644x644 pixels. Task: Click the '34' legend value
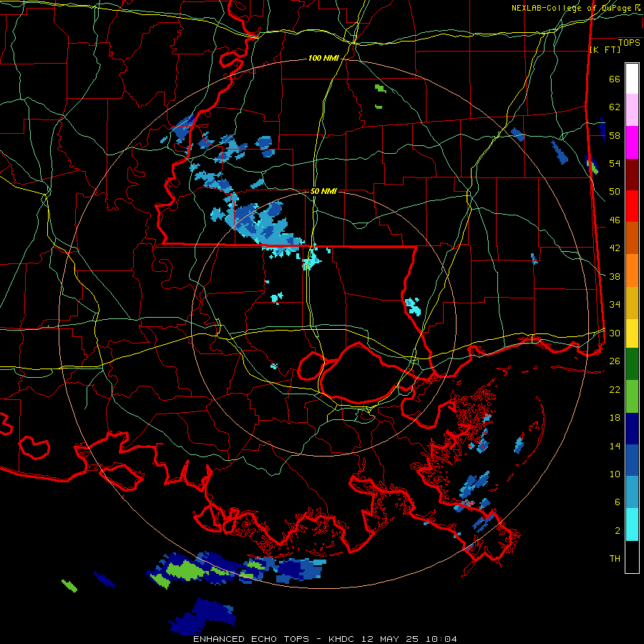coord(615,305)
